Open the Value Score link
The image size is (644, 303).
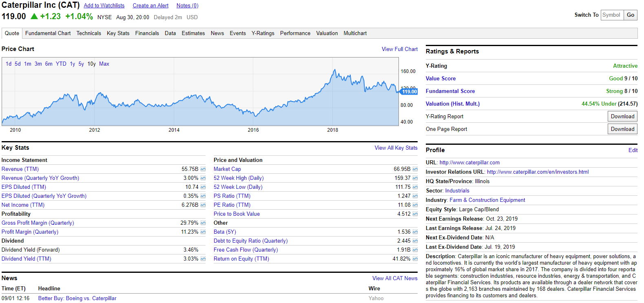pos(441,78)
